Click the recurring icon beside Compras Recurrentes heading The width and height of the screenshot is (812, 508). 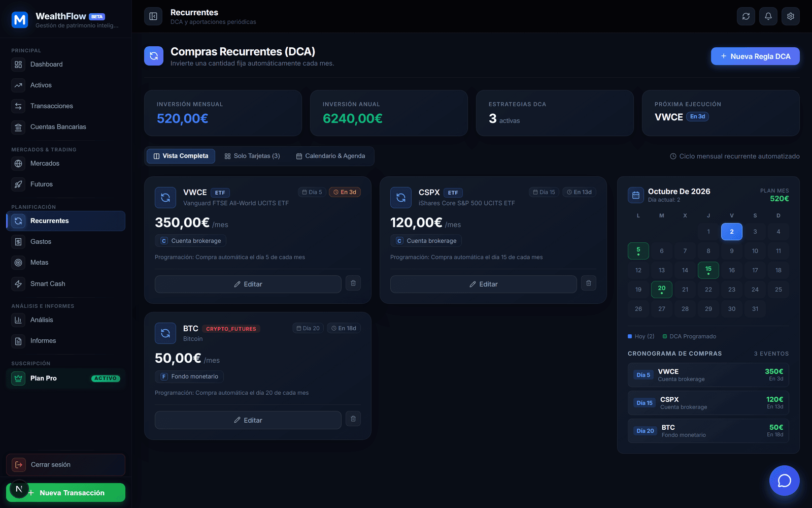154,56
